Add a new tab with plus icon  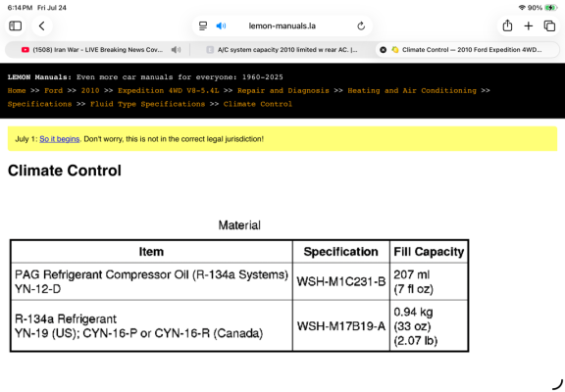529,25
